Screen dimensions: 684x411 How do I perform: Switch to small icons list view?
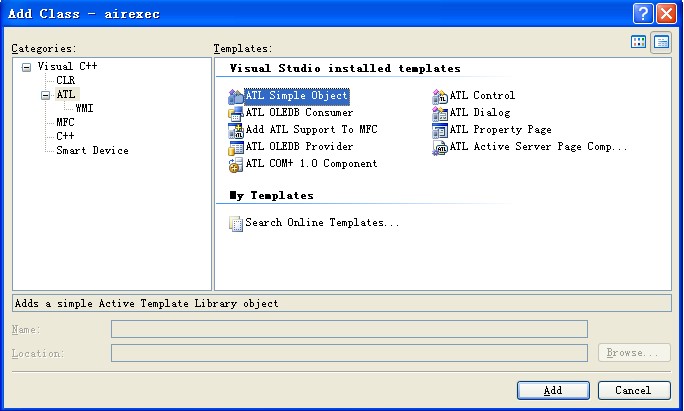pyautogui.click(x=661, y=42)
